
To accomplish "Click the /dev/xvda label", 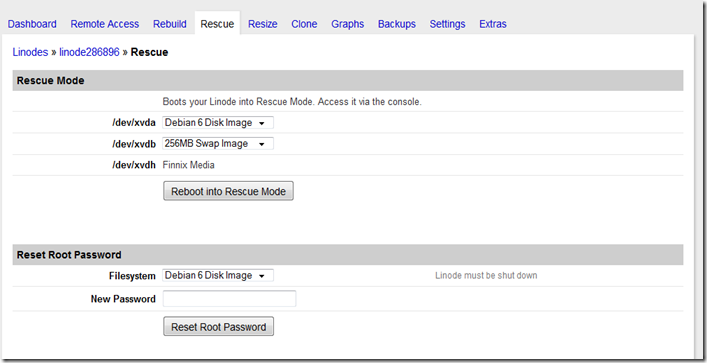I will [x=134, y=123].
